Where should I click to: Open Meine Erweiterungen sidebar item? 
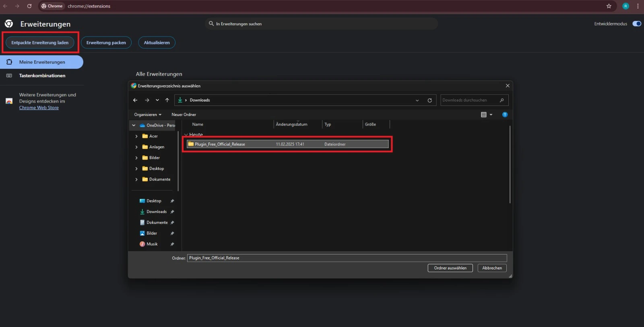[42, 62]
